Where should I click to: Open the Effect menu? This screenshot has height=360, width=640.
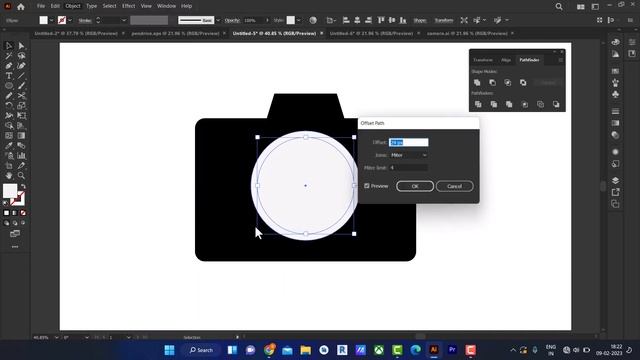[129, 6]
